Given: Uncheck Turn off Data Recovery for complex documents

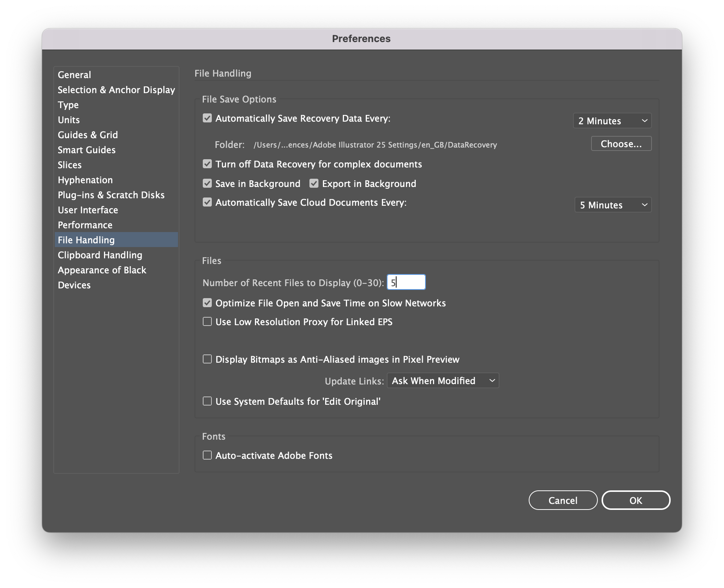Looking at the screenshot, I should coord(207,164).
